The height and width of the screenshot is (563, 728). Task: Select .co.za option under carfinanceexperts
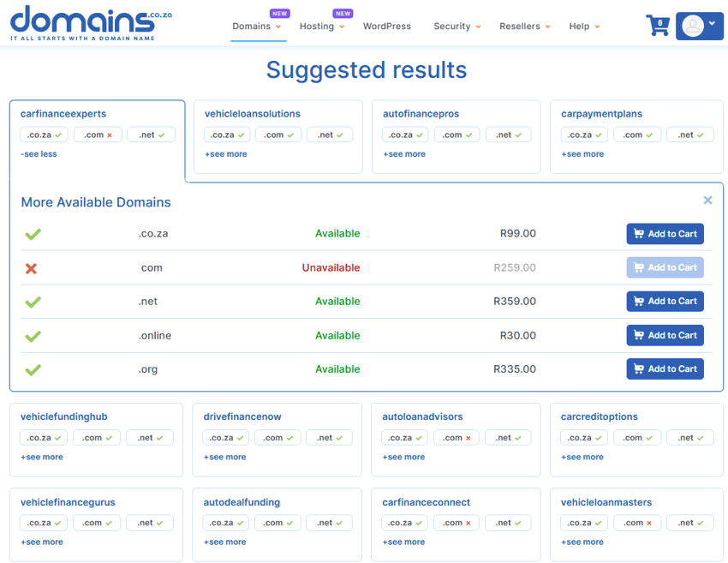pos(43,135)
